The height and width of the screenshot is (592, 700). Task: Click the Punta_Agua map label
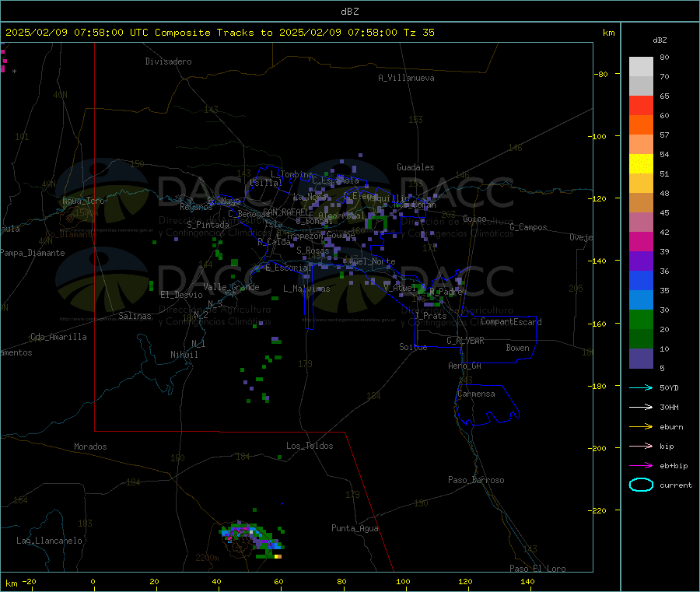(355, 528)
